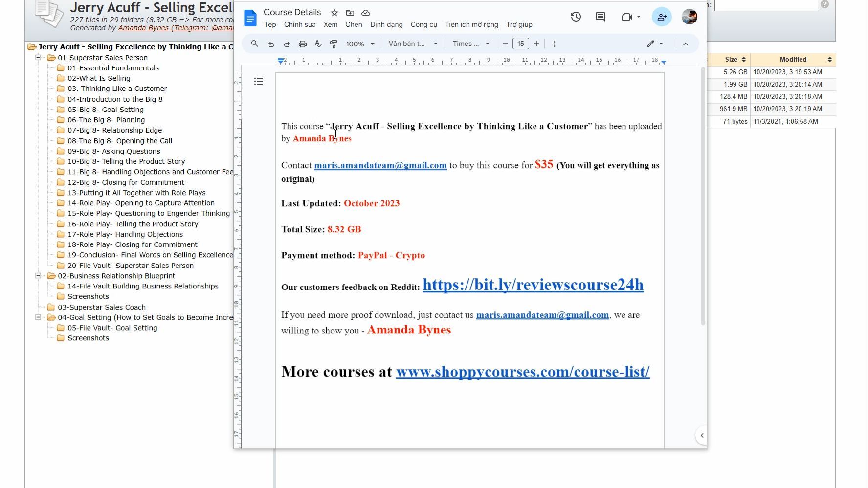Open version history clock icon

[576, 17]
